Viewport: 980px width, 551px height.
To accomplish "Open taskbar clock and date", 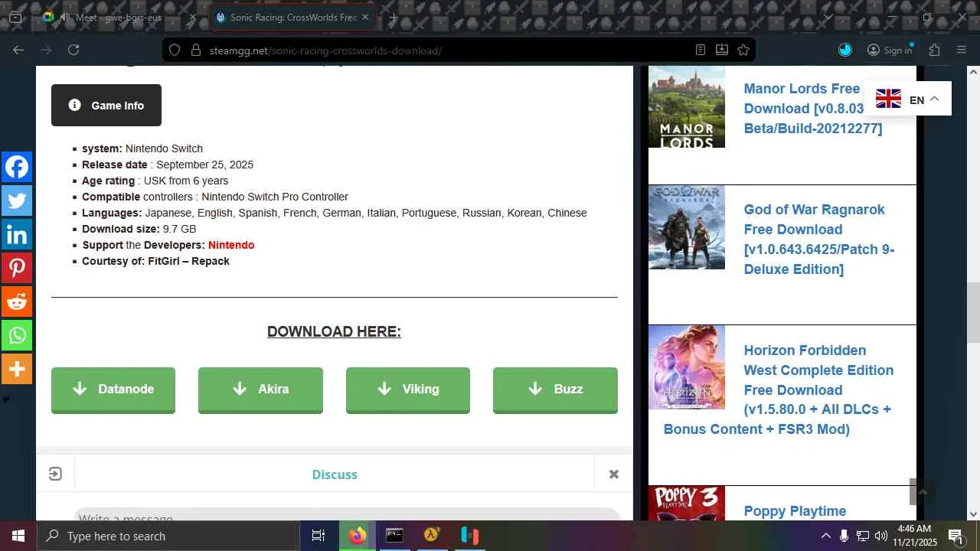I will (x=914, y=536).
